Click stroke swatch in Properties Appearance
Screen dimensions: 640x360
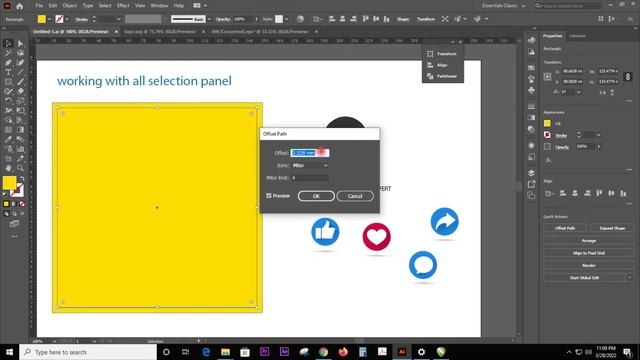pos(547,135)
